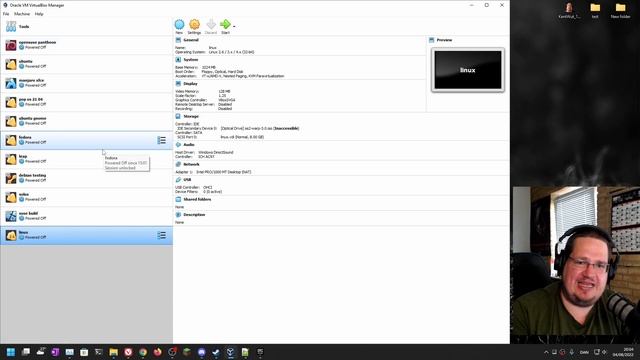Click the VirtualBox taskbar icon
This screenshot has height=360, width=640.
tap(231, 352)
